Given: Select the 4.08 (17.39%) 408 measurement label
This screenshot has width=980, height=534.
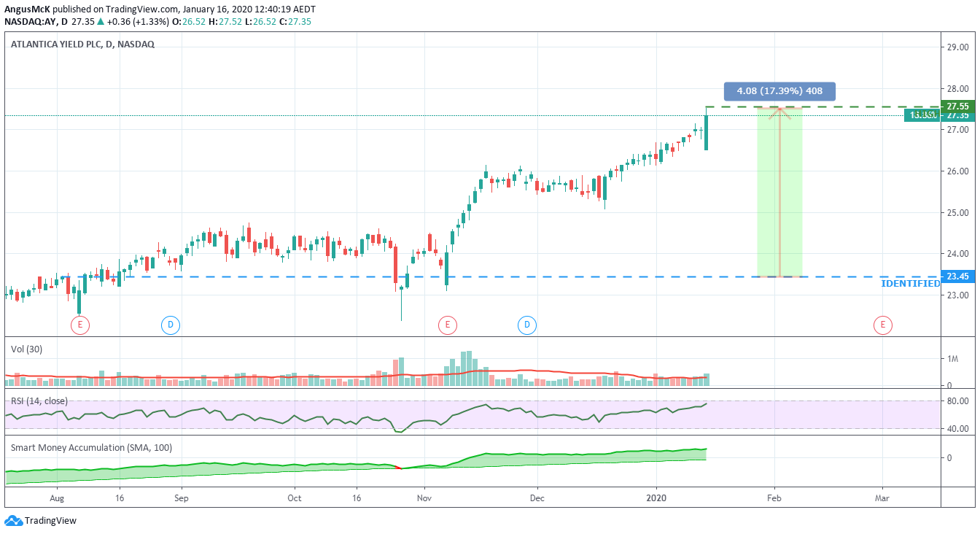Looking at the screenshot, I should 779,91.
